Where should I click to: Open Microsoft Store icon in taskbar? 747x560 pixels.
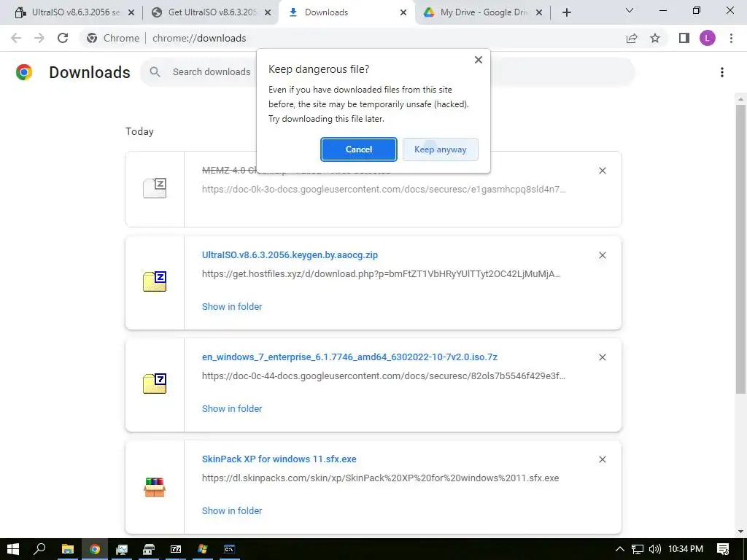[x=149, y=549]
